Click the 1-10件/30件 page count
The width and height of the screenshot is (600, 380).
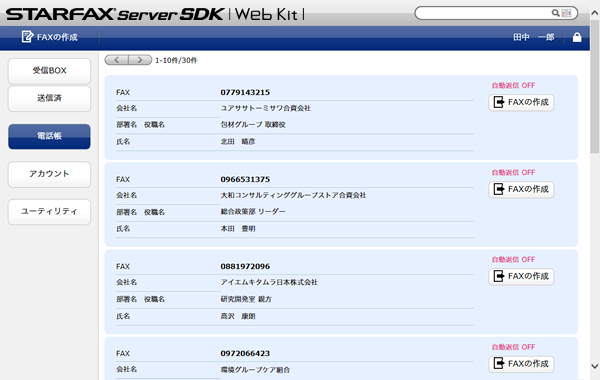(176, 60)
